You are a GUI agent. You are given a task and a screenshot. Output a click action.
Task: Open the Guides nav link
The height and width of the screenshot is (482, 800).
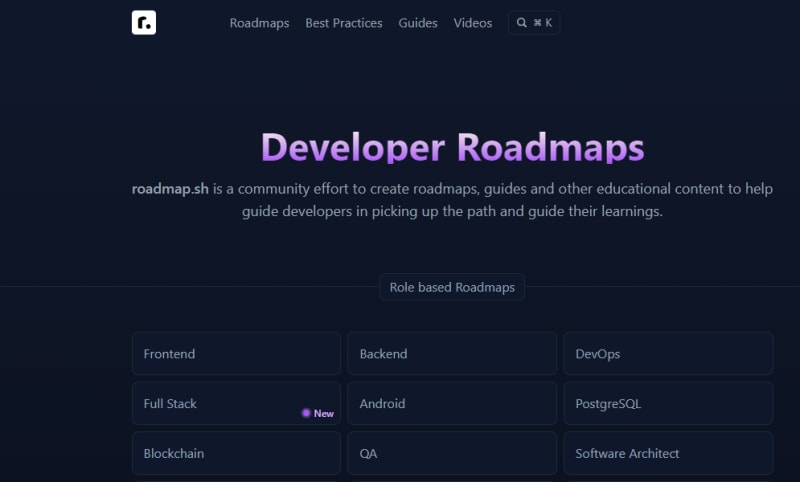[418, 23]
